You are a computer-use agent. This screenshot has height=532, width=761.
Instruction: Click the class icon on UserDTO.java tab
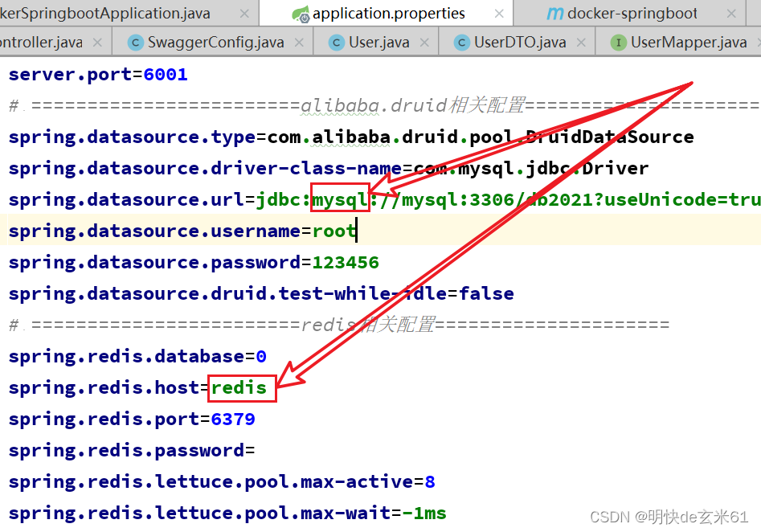click(x=461, y=43)
